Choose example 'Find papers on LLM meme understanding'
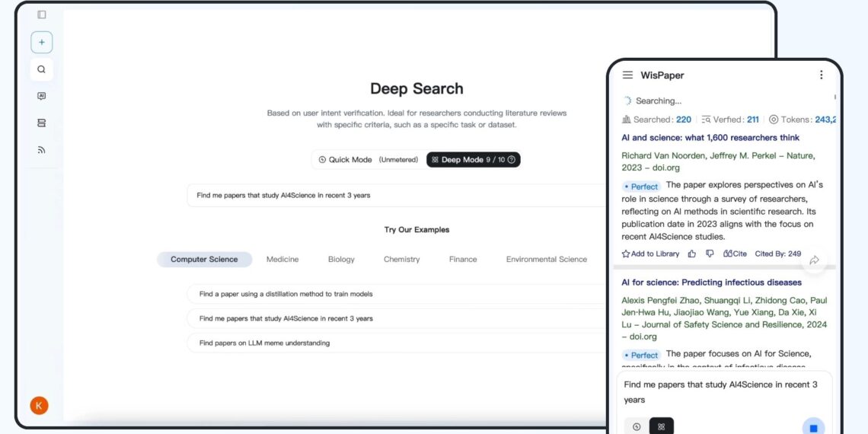868x434 pixels. (397, 343)
